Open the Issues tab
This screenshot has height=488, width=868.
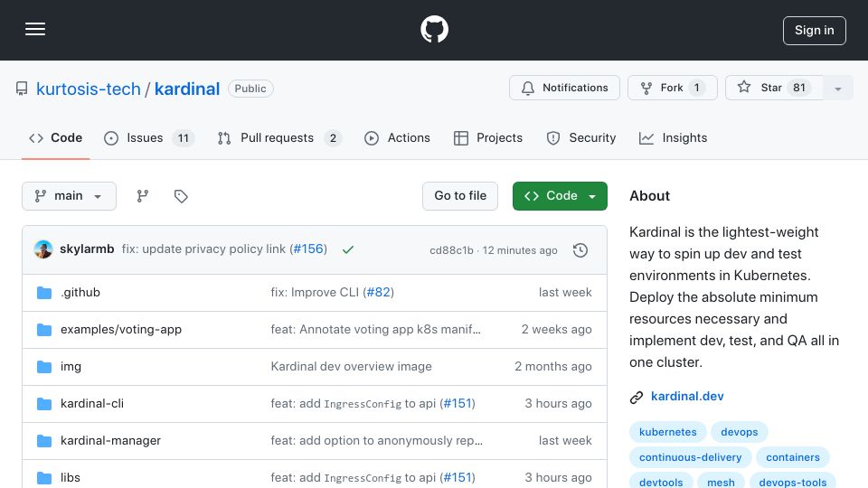click(149, 137)
